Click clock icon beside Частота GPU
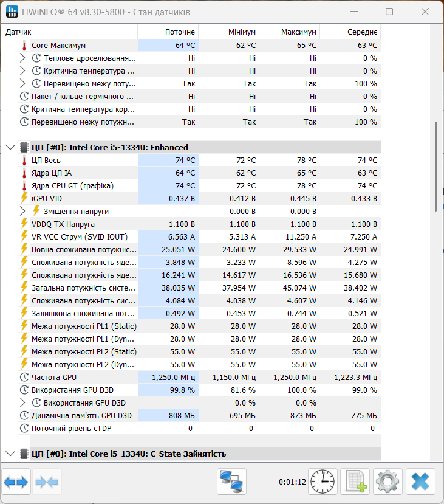 24,377
